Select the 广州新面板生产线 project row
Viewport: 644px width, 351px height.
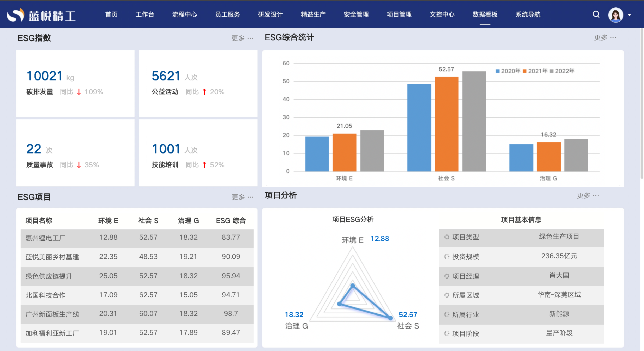[x=137, y=314]
